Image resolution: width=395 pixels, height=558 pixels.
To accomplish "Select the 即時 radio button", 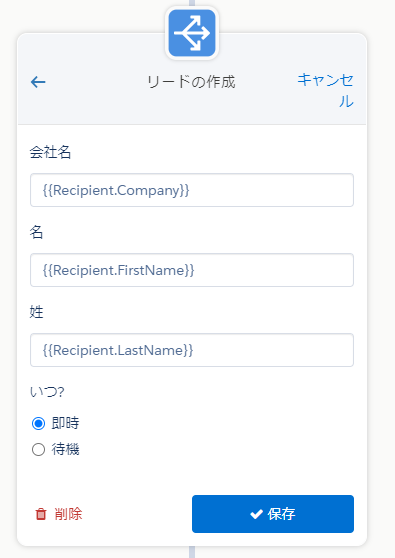I will point(38,423).
